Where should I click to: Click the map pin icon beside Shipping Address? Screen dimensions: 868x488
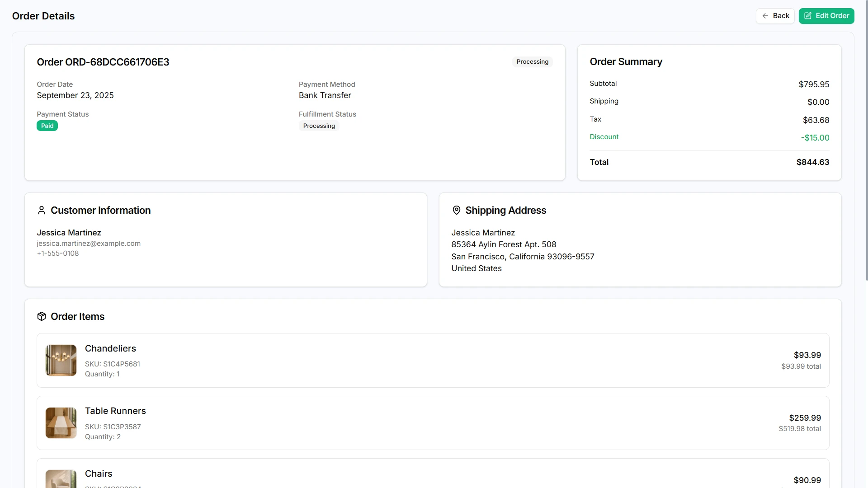pos(456,210)
